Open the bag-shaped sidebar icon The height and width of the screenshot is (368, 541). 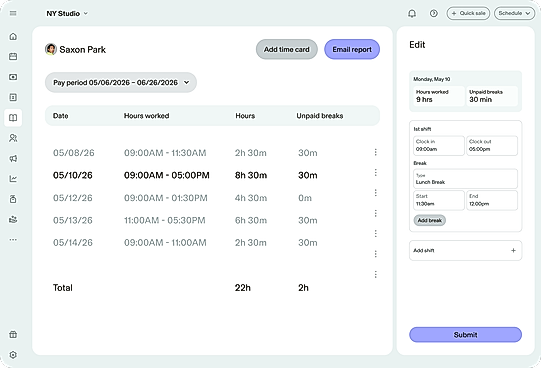point(13,199)
